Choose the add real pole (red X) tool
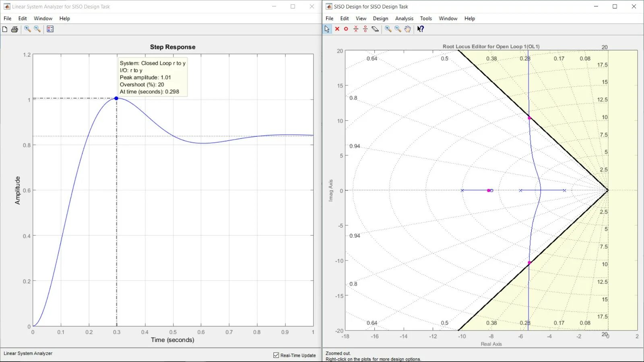The width and height of the screenshot is (644, 362). (337, 29)
